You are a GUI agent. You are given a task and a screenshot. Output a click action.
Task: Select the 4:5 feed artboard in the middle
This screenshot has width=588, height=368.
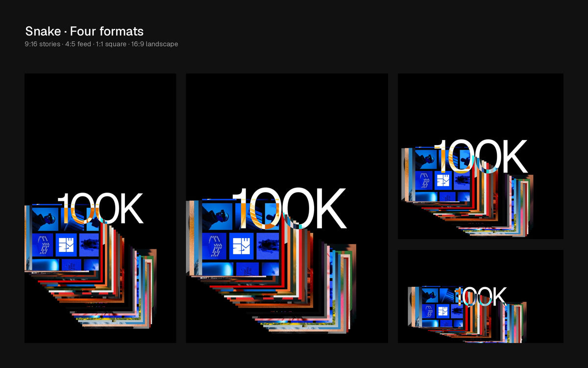pos(287,208)
